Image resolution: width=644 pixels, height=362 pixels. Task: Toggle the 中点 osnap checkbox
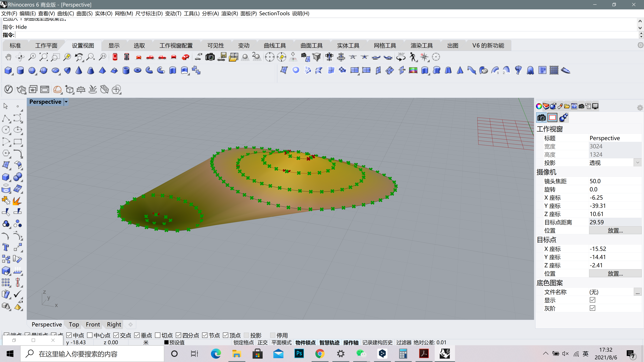click(69, 335)
